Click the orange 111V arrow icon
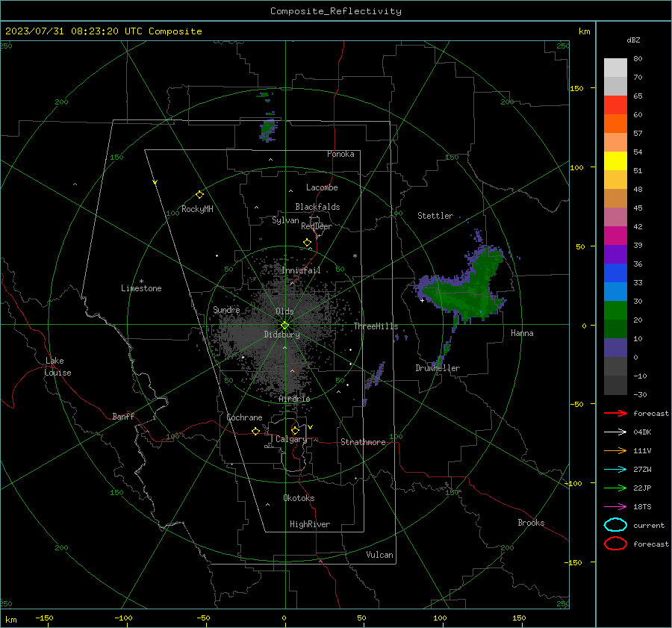This screenshot has width=672, height=628. [615, 450]
